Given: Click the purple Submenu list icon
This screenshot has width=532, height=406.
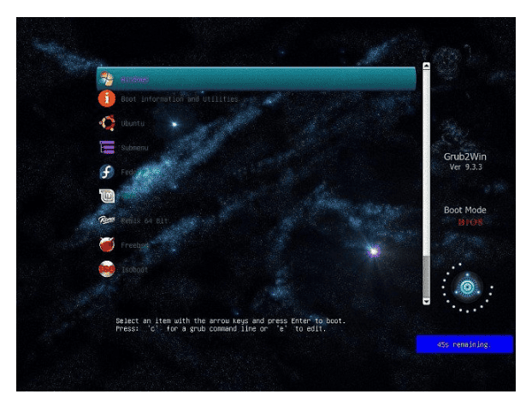Looking at the screenshot, I should pos(107,147).
